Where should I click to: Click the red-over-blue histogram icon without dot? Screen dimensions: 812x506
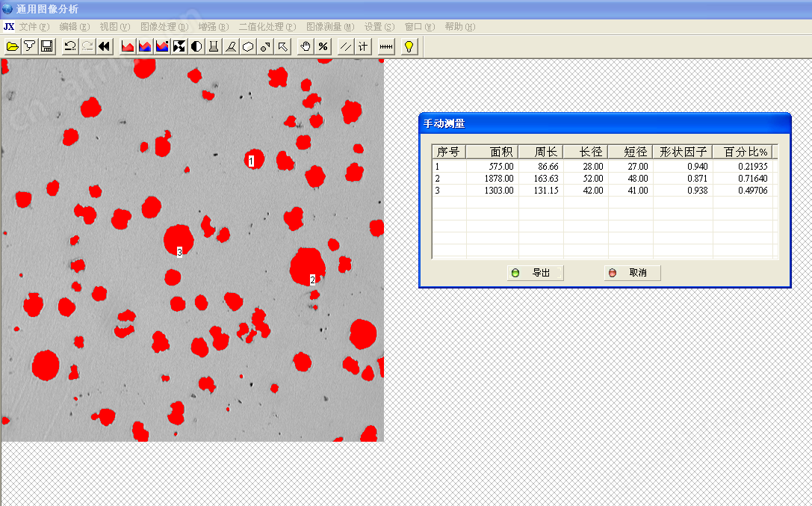click(145, 46)
